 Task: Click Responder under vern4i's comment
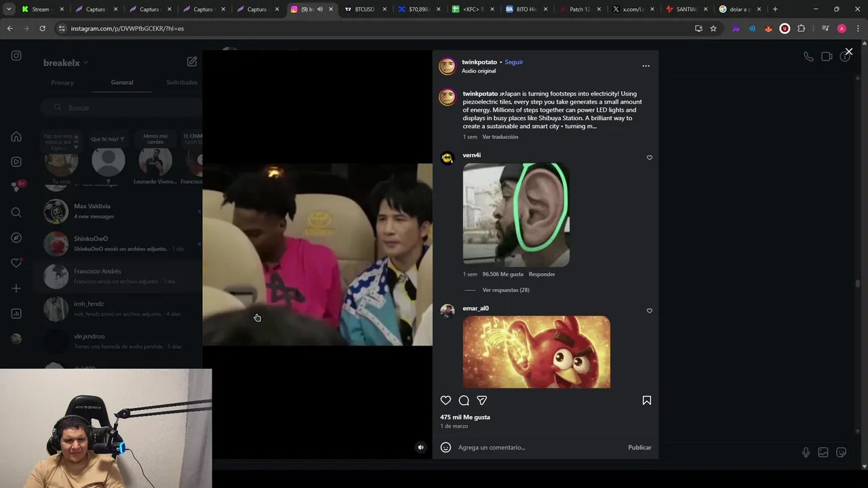542,274
